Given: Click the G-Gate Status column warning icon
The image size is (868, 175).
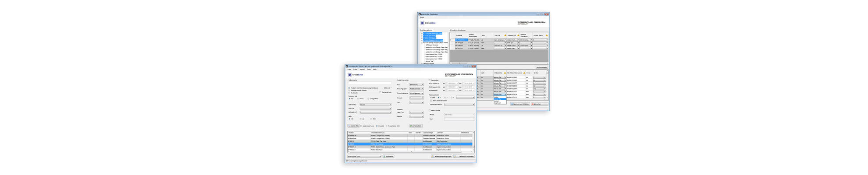Looking at the screenshot, I should point(546,35).
